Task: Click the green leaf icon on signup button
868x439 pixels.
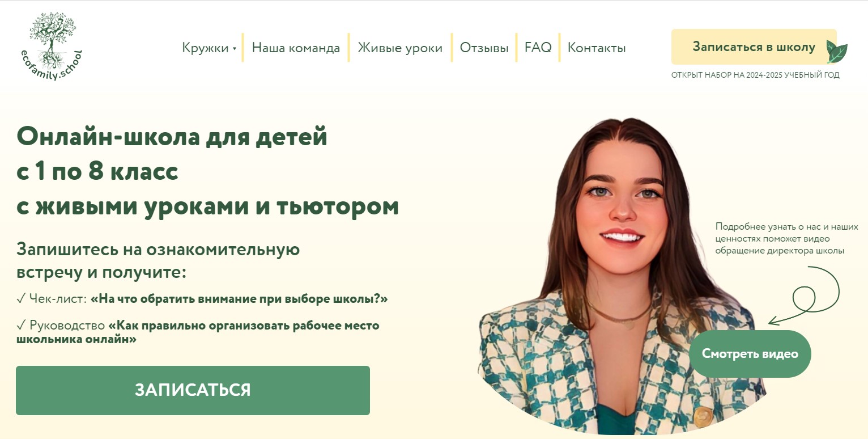Action: tap(836, 52)
